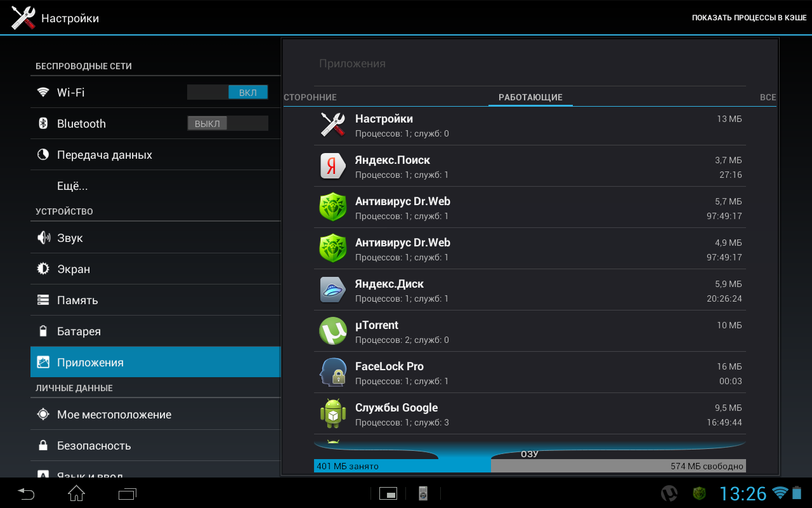Open the µTorrent entry name

(x=377, y=325)
